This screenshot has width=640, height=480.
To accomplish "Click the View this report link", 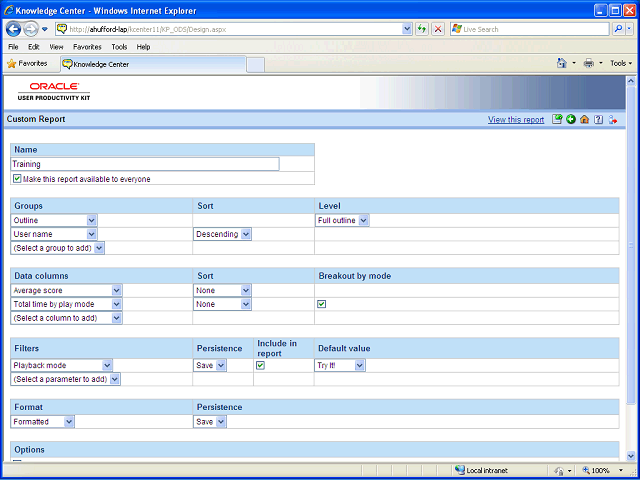I will pyautogui.click(x=516, y=120).
